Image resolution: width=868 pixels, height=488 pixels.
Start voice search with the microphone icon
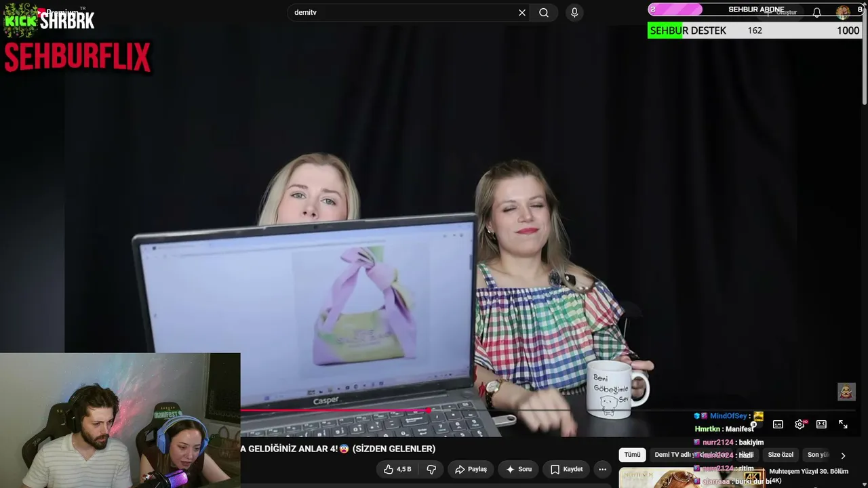point(574,13)
